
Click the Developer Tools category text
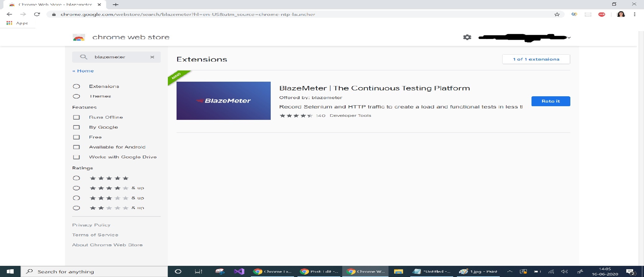350,116
